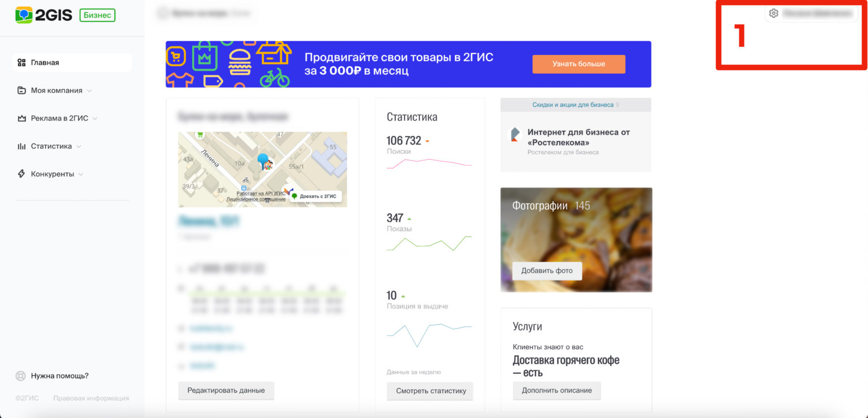The image size is (868, 418).
Task: Click Интернет для бизнеса от Ростелекома offer
Action: tap(579, 137)
